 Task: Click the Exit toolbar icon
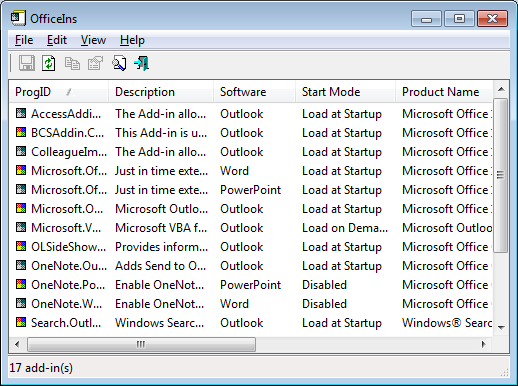(142, 63)
